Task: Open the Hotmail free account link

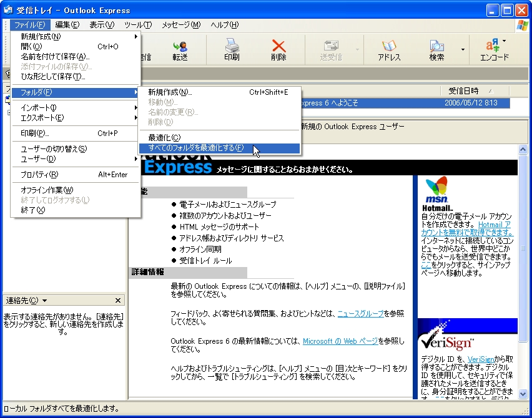Action: click(x=467, y=228)
